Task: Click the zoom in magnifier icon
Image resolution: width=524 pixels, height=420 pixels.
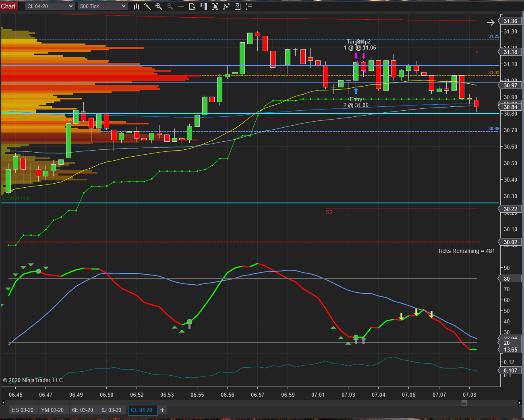Action: [159, 6]
